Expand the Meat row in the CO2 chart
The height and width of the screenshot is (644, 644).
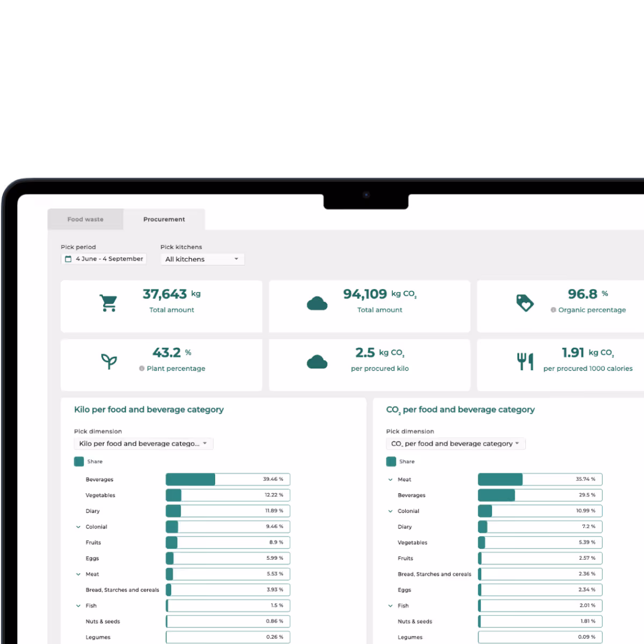(x=390, y=480)
